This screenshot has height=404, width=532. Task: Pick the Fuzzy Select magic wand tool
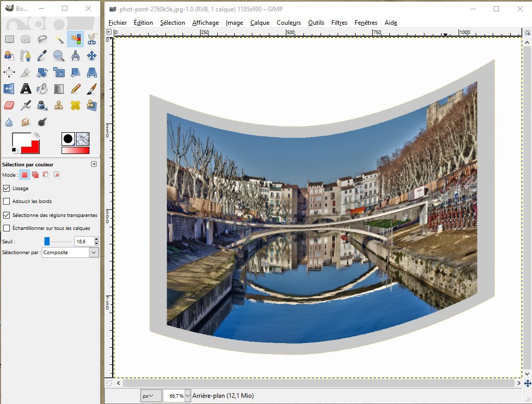tap(59, 39)
